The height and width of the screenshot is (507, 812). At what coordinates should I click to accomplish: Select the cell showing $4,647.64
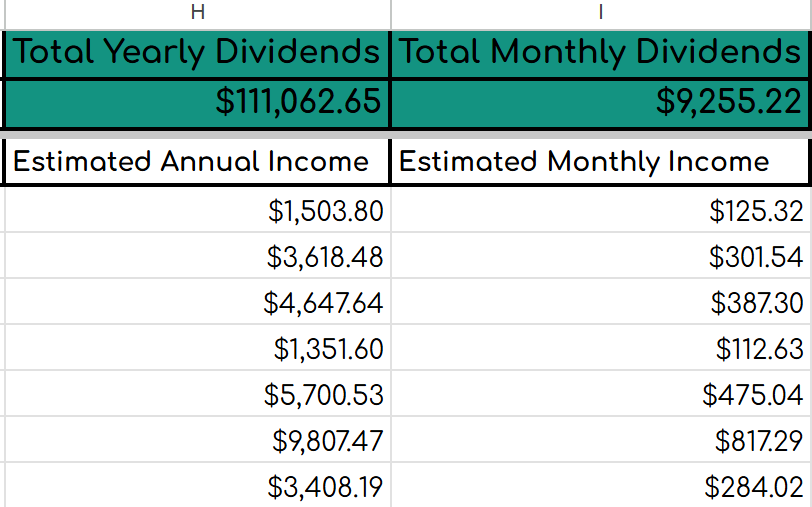(x=198, y=301)
